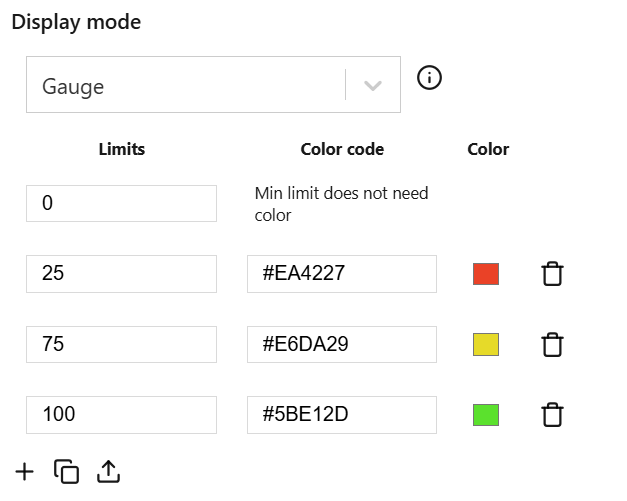Open the Gauge display mode dropdown
Screen dimensions: 627x501
coord(185,86)
